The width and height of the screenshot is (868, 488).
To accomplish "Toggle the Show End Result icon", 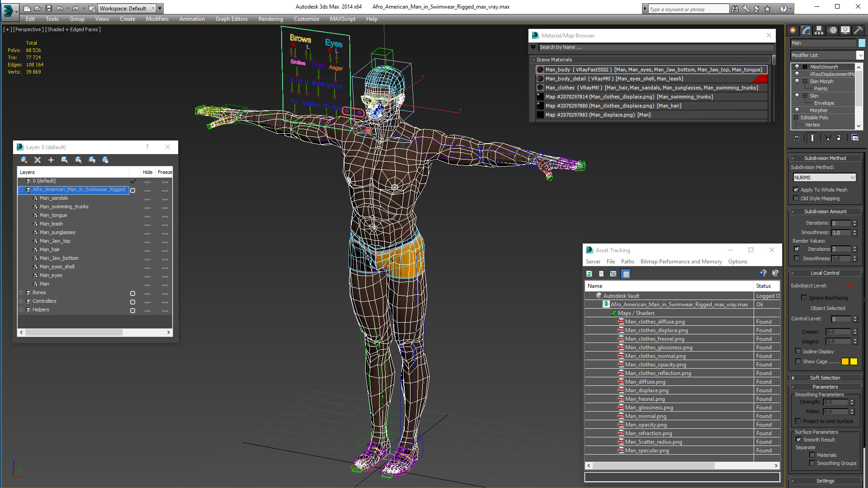I will coord(812,138).
